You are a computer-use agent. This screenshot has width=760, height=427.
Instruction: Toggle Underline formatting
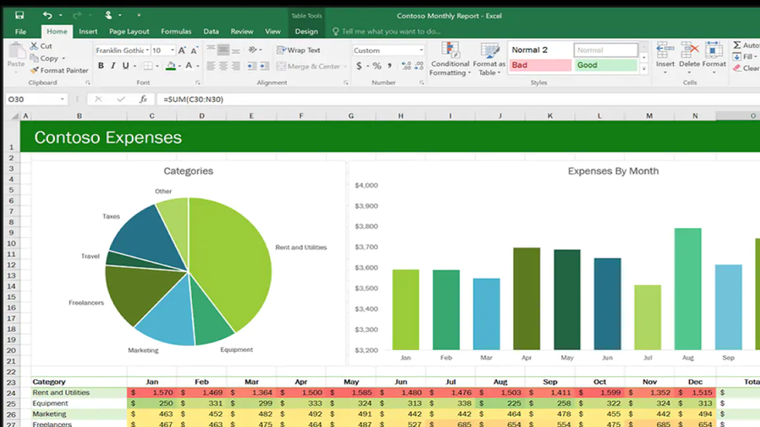[126, 66]
